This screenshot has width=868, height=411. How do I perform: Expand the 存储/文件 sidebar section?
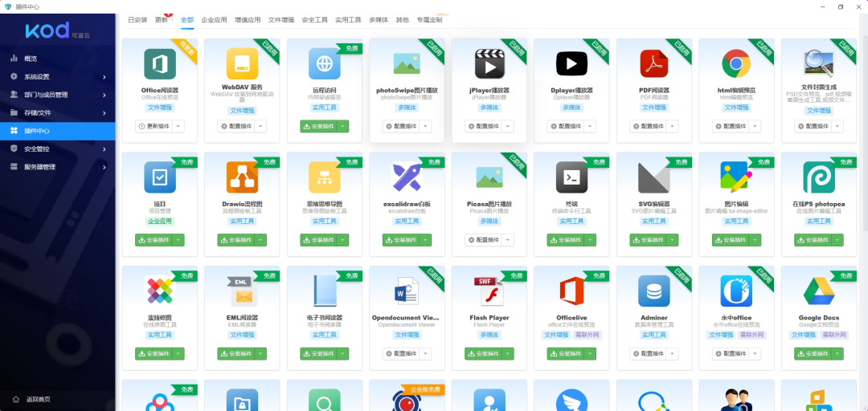[x=58, y=113]
